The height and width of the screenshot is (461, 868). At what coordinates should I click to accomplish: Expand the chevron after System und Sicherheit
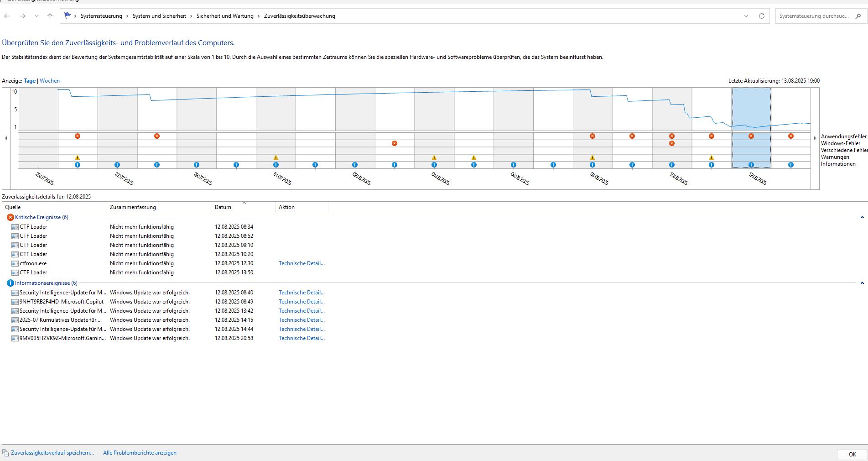(x=192, y=16)
